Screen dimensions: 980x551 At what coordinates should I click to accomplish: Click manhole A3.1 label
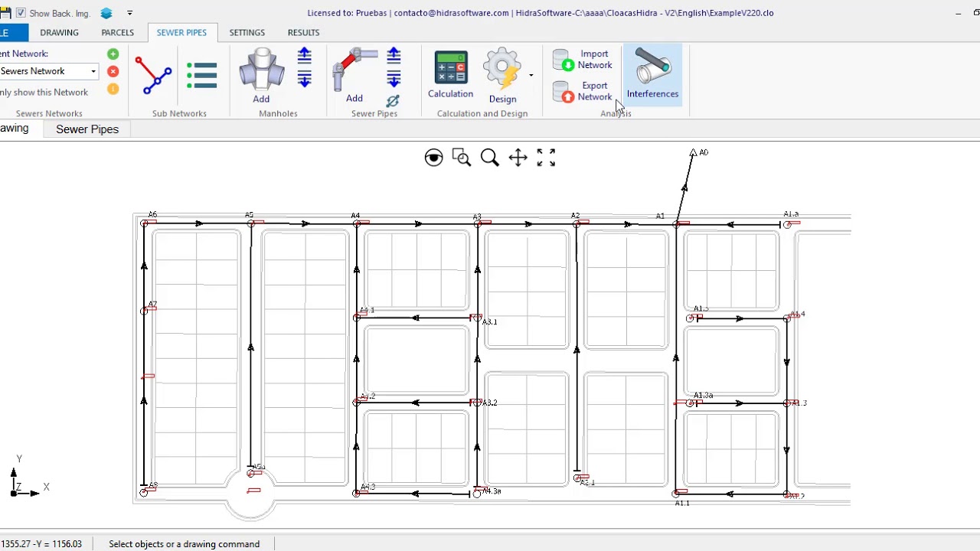pos(489,322)
